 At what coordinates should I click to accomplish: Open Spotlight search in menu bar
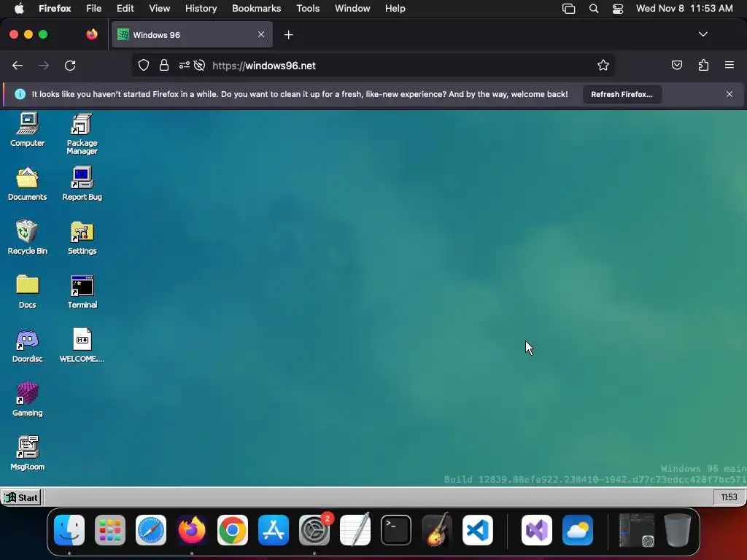594,9
